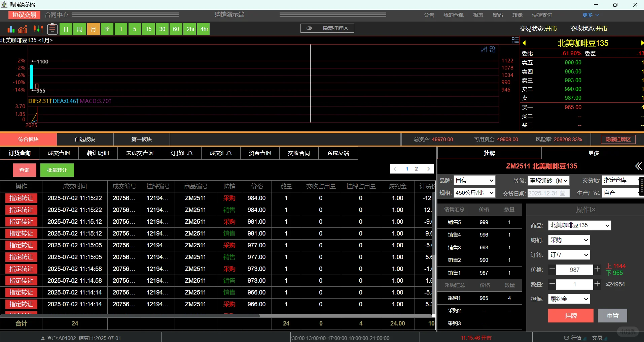Screen dimensions: 644x342
Task: Select the 60 minute period
Action: coord(176,29)
